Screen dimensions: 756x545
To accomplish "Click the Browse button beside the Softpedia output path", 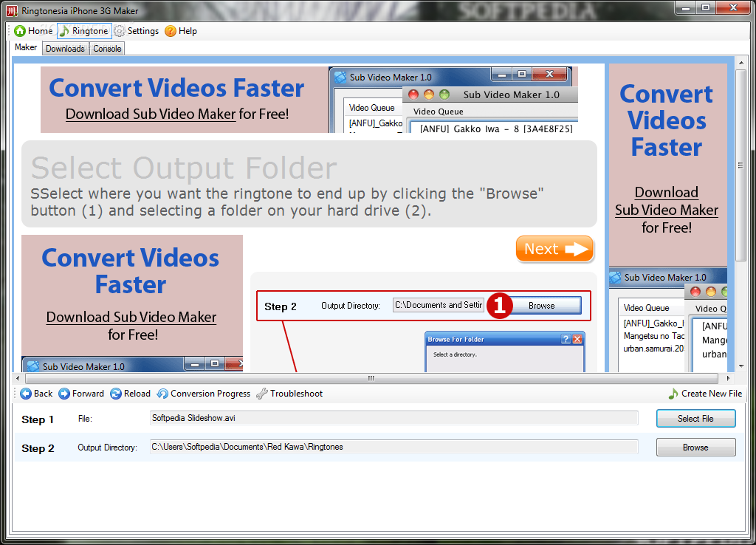I will pos(695,447).
